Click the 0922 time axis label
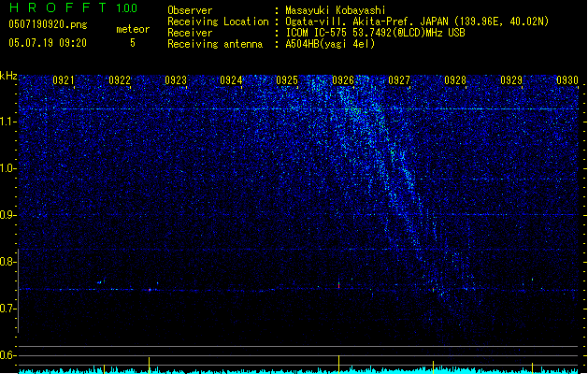 120,80
